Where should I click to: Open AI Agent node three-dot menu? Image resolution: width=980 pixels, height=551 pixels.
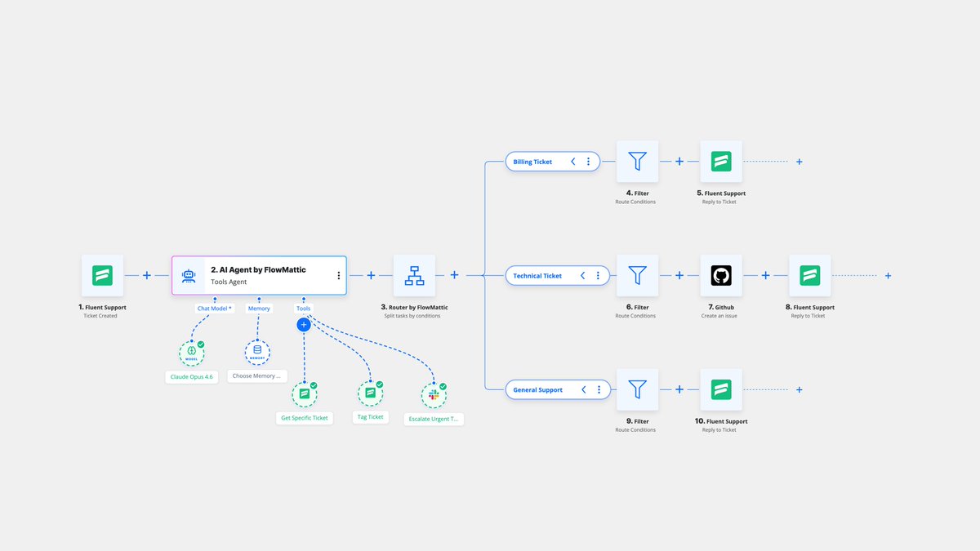(x=338, y=276)
